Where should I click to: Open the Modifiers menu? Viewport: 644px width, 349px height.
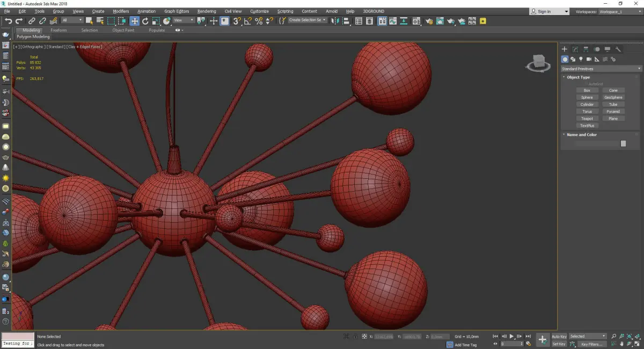(121, 11)
